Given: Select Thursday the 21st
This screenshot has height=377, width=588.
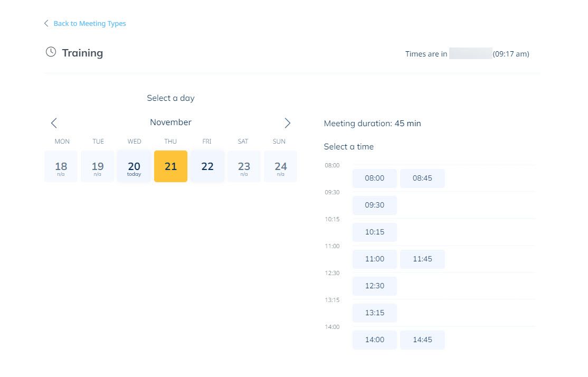Looking at the screenshot, I should (x=170, y=166).
